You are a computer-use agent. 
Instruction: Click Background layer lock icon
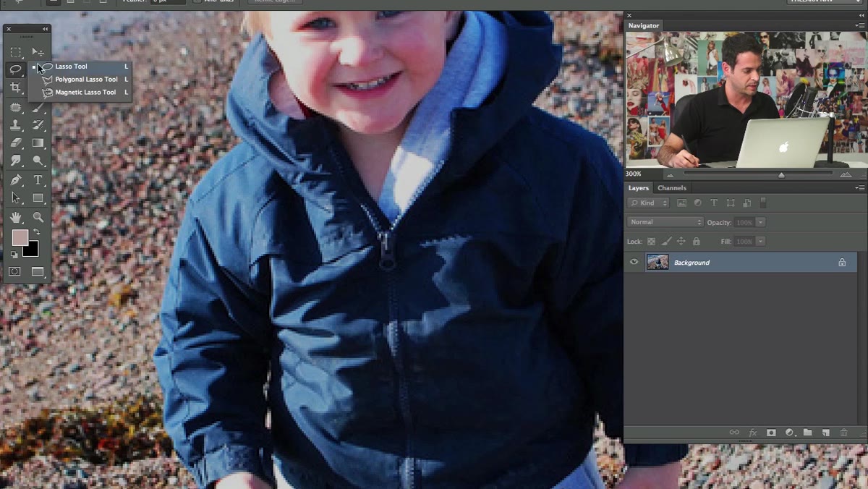click(x=842, y=263)
